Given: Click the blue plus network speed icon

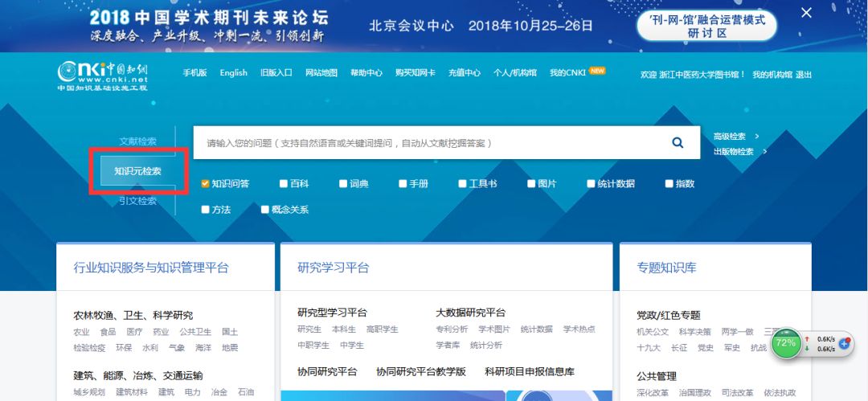Looking at the screenshot, I should pos(844,343).
